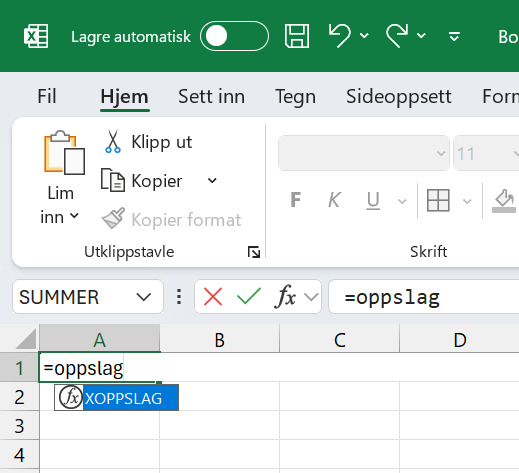This screenshot has width=519, height=473.
Task: Open the font size 11 box
Action: (x=486, y=153)
